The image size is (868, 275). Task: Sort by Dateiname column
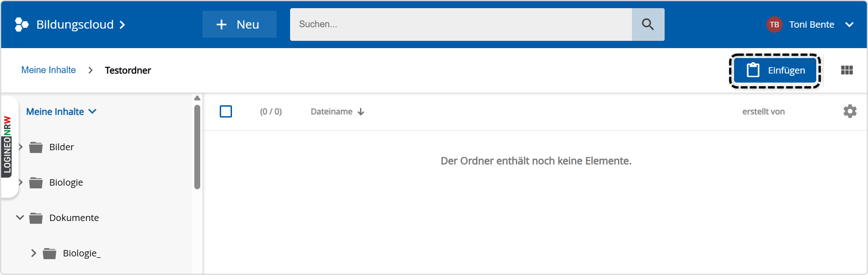point(331,112)
